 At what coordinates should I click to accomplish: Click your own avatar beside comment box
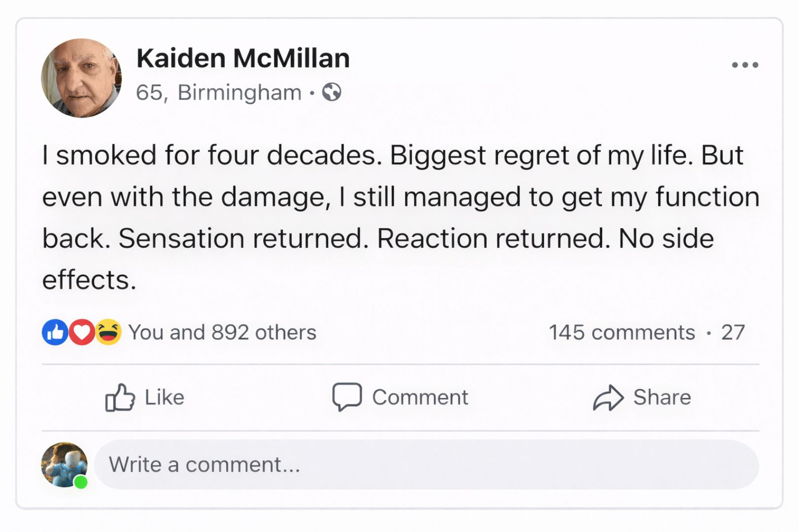click(x=64, y=464)
